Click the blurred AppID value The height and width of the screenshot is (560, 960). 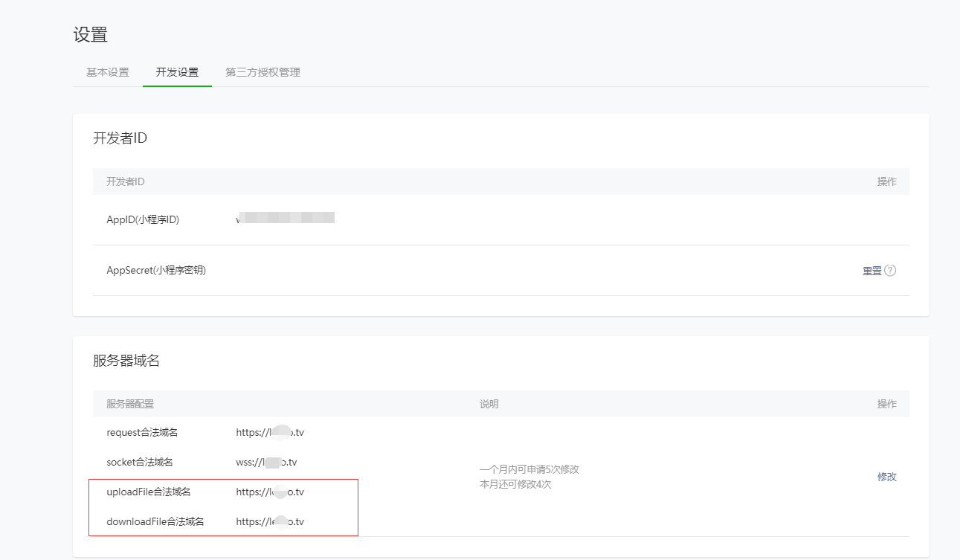286,219
